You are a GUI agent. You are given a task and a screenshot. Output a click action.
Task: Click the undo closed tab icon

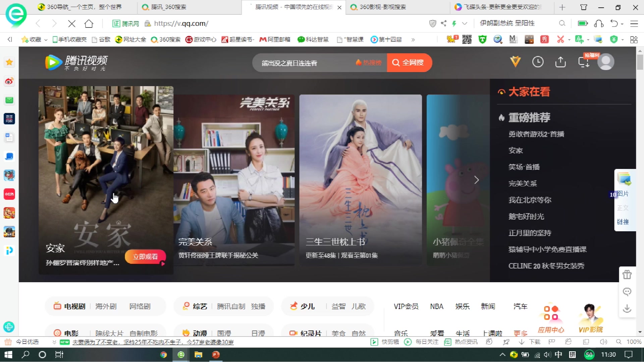coord(614,23)
